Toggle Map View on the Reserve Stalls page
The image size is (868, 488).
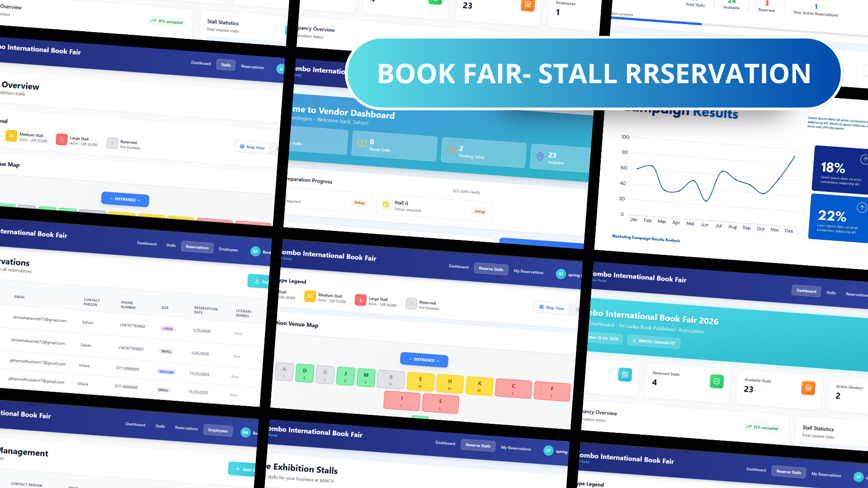551,308
